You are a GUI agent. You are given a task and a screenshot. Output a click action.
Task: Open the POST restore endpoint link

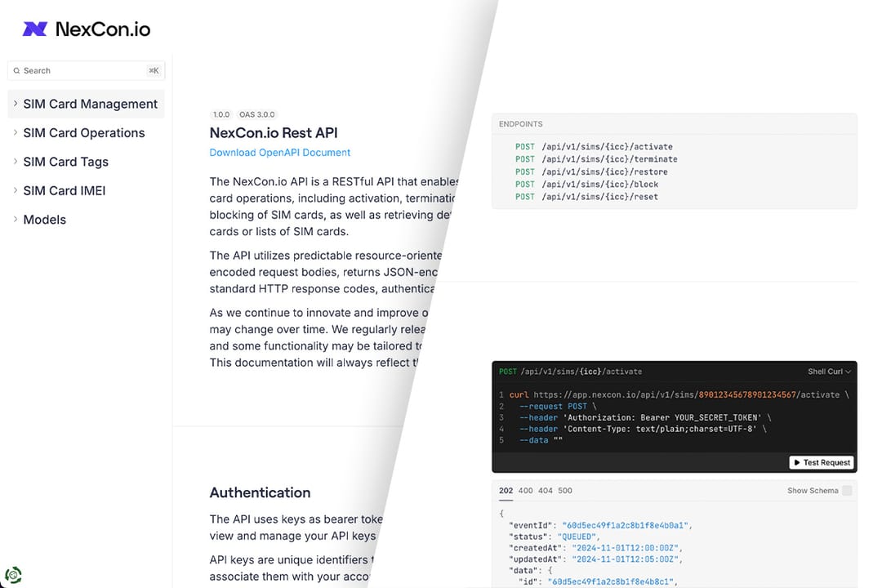coord(592,171)
